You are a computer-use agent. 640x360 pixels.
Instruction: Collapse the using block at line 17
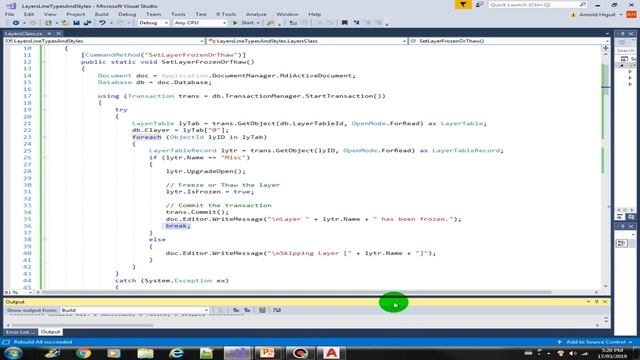44,96
